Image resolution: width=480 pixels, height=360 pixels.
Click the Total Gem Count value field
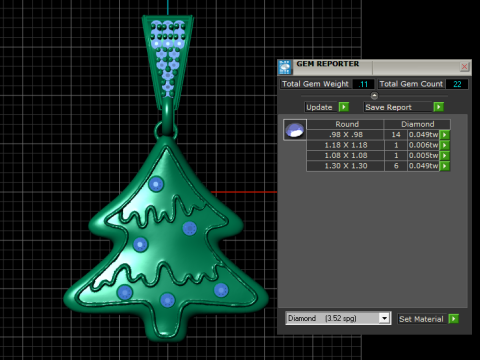457,84
